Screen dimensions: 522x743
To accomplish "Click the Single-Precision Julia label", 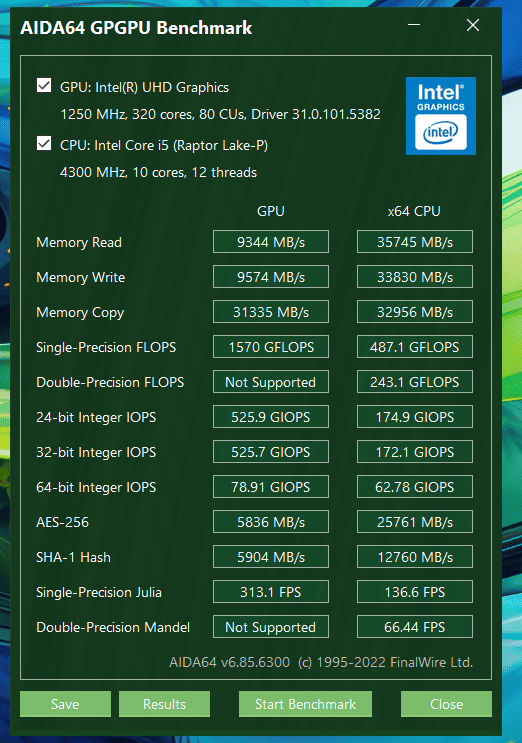I will coord(99,592).
